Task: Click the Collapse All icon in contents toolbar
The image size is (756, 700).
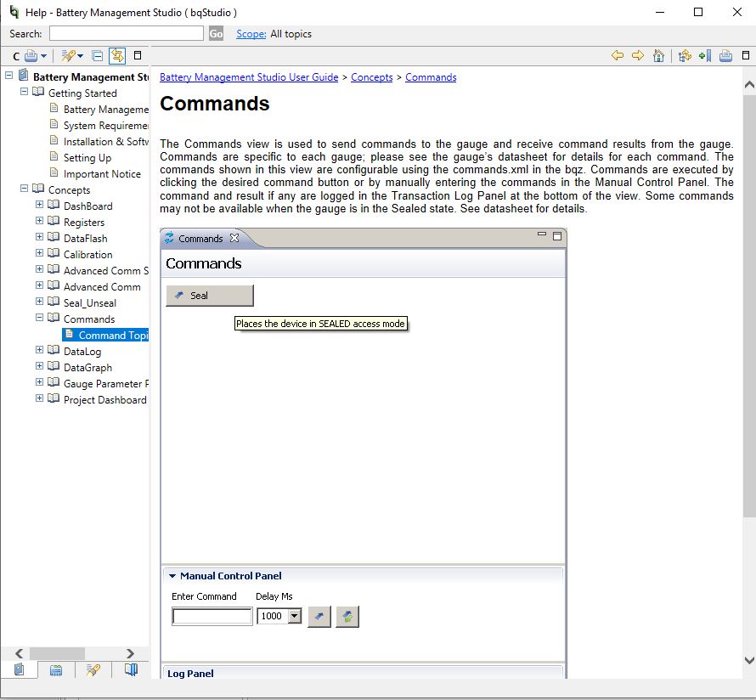Action: click(98, 56)
